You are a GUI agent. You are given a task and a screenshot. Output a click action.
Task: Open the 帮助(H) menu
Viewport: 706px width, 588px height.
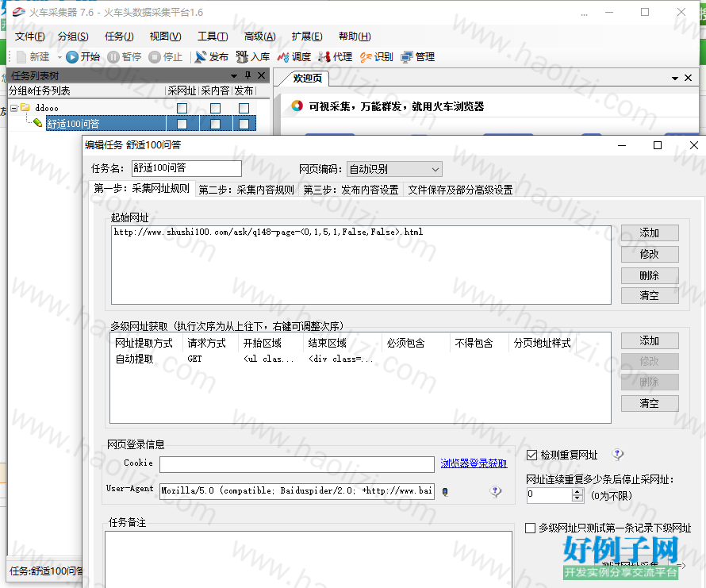click(355, 37)
